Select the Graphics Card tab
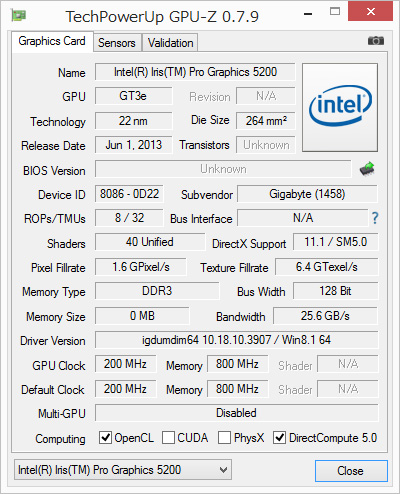Image resolution: width=400 pixels, height=494 pixels. tap(52, 41)
